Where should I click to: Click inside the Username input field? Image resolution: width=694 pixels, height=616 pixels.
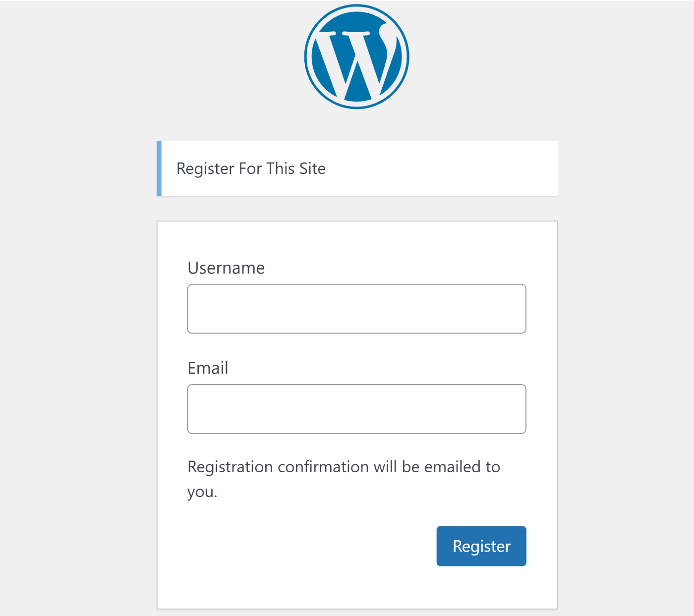pos(356,308)
